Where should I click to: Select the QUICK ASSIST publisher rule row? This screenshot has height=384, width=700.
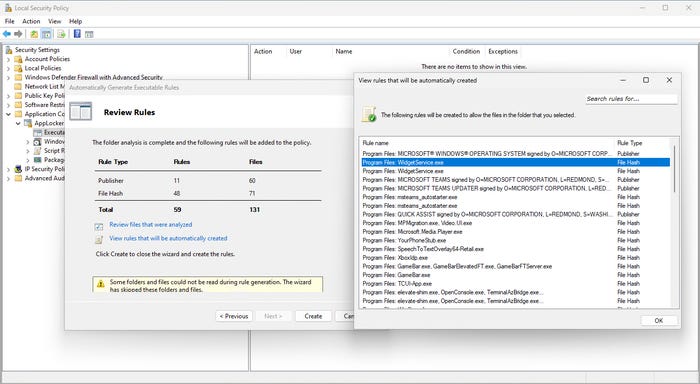516,214
